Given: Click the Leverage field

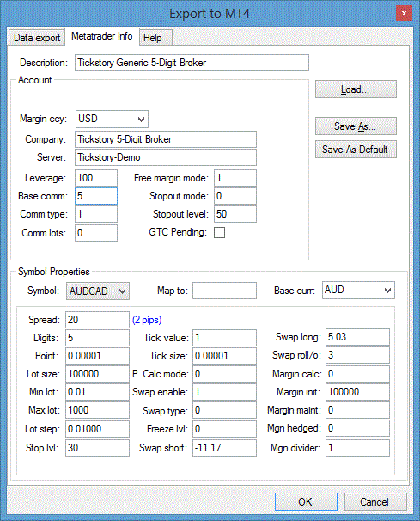Looking at the screenshot, I should [x=96, y=178].
